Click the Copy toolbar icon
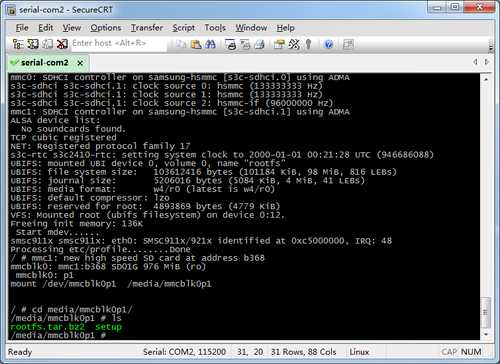 pos(181,44)
